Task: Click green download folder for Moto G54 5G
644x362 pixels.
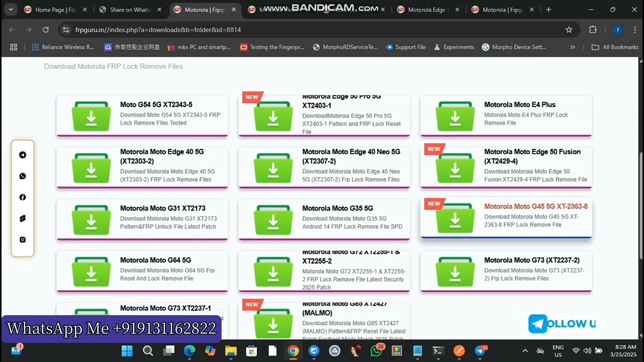Action: point(91,117)
